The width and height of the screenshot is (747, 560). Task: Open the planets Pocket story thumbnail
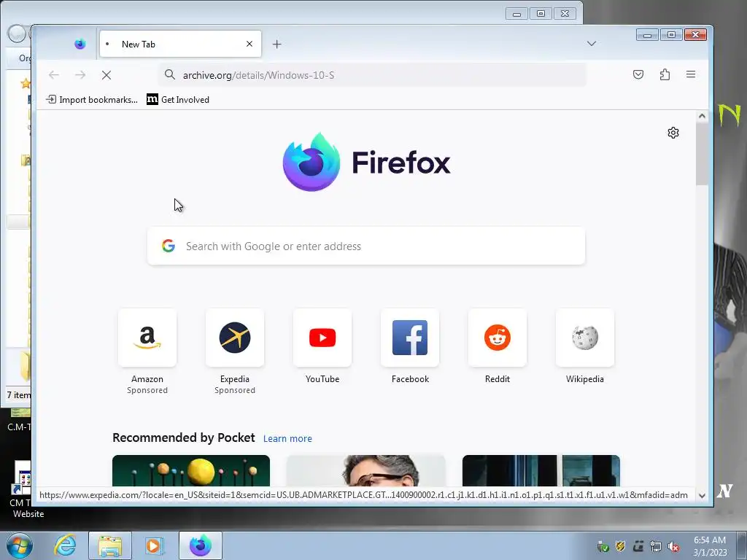[x=191, y=470]
